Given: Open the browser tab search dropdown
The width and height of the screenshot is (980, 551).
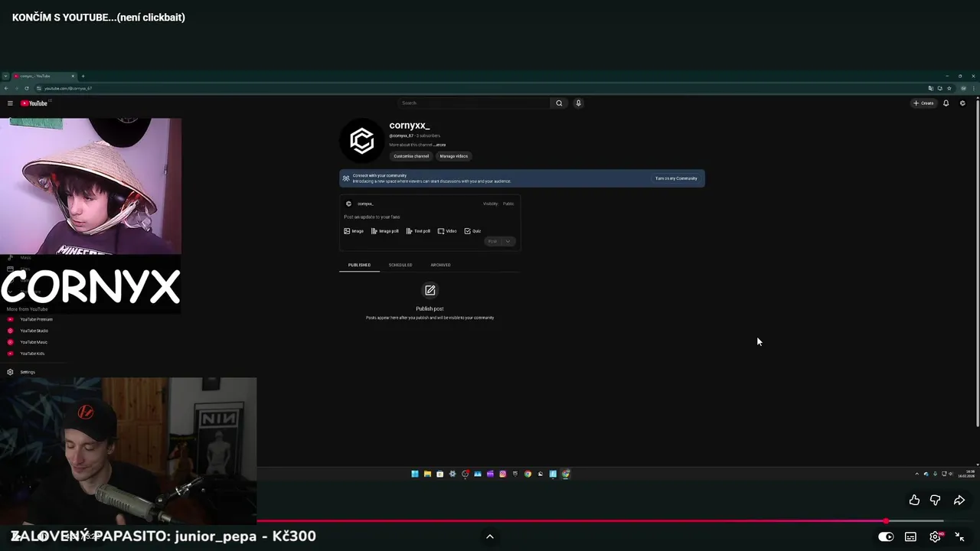Looking at the screenshot, I should (5, 76).
